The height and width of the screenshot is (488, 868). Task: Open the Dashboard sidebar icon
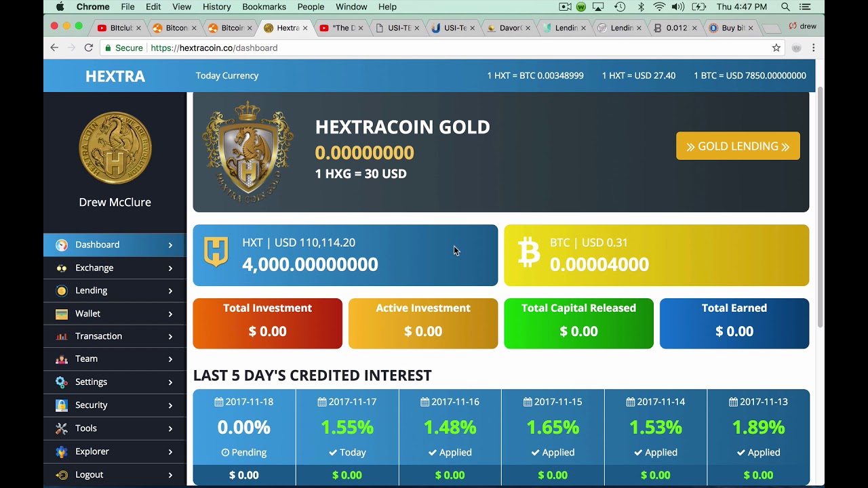tap(62, 245)
